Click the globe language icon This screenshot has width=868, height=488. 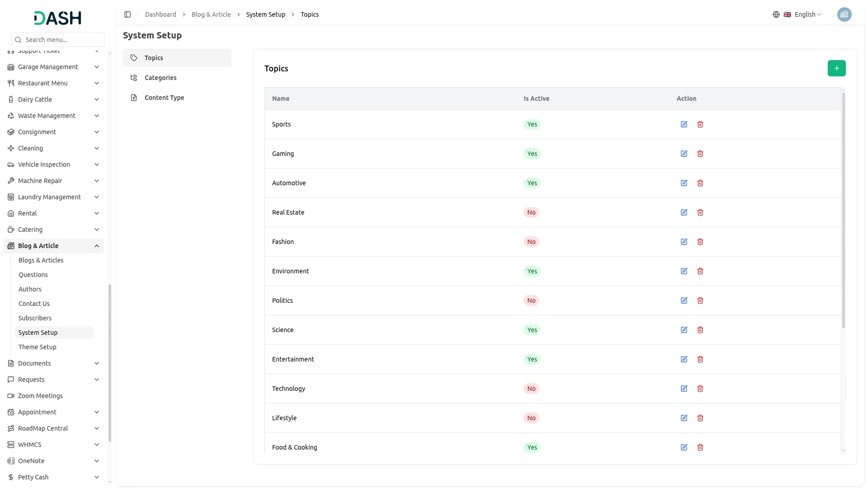click(x=776, y=14)
